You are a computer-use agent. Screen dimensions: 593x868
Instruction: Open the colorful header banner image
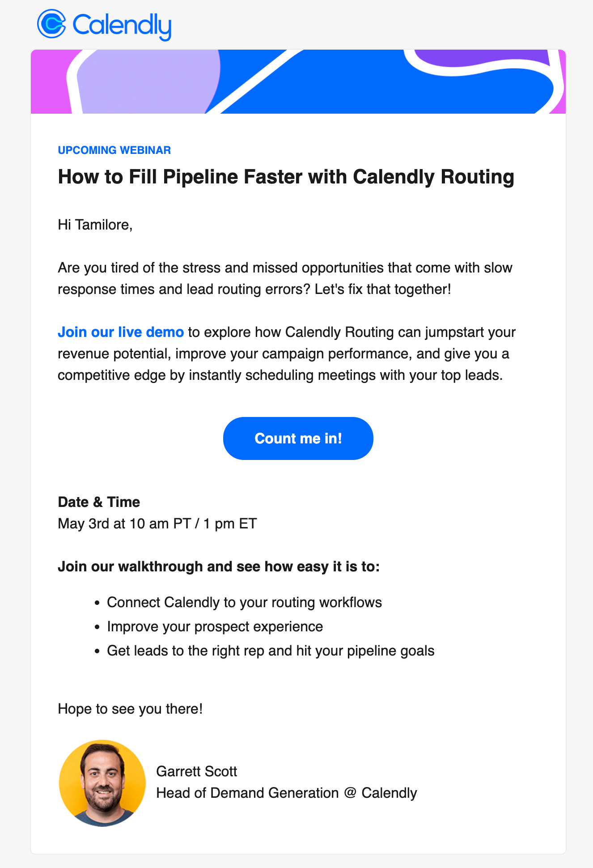(x=298, y=81)
